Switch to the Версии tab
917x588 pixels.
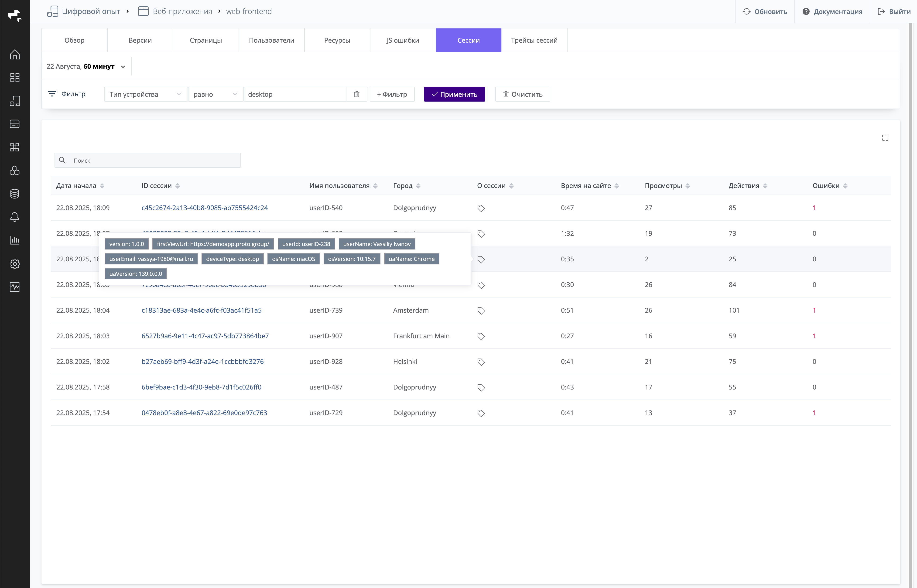(140, 40)
